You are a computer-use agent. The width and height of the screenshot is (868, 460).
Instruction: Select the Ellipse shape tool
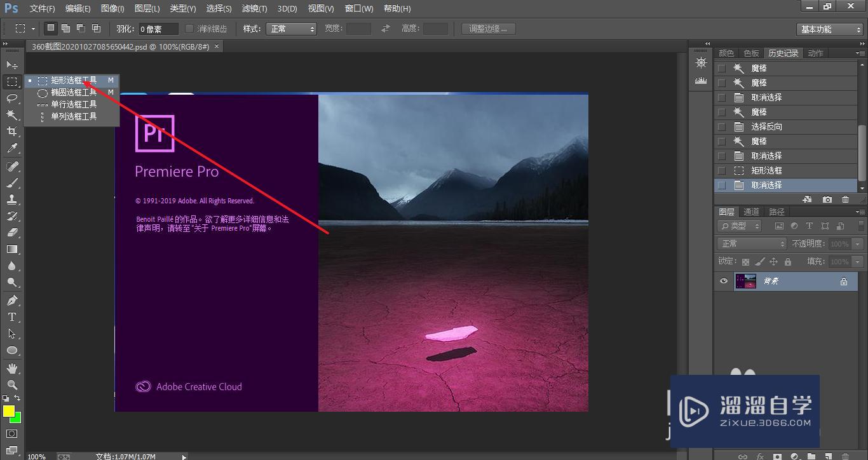coord(12,350)
